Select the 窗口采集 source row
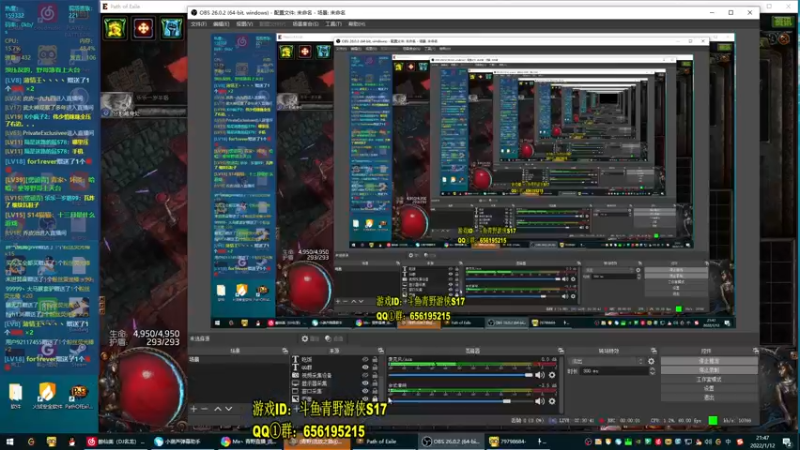Image resolution: width=800 pixels, height=450 pixels. pos(336,391)
